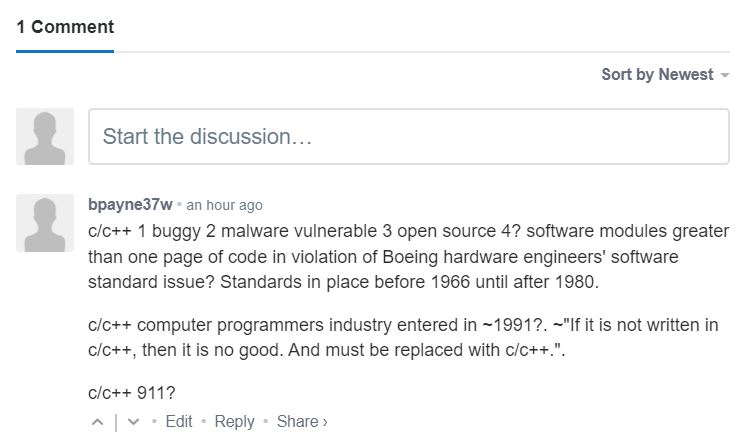Image resolution: width=754 pixels, height=436 pixels.
Task: Reply to bpayne37w's comment
Action: coord(234,422)
